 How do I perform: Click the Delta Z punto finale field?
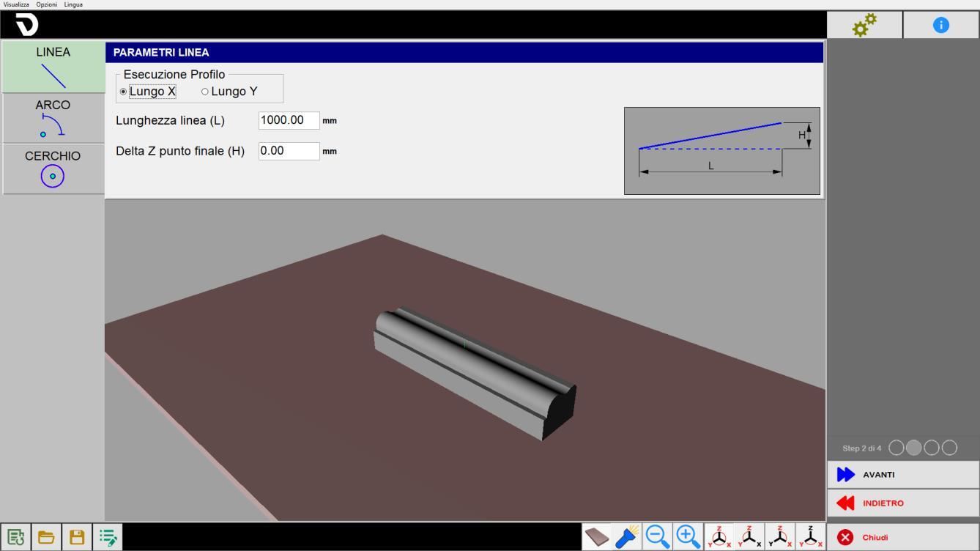point(289,151)
